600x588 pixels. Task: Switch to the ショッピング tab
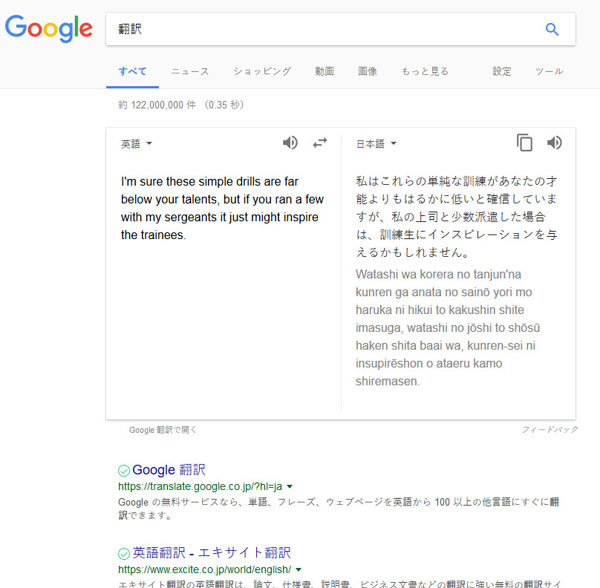pos(262,72)
